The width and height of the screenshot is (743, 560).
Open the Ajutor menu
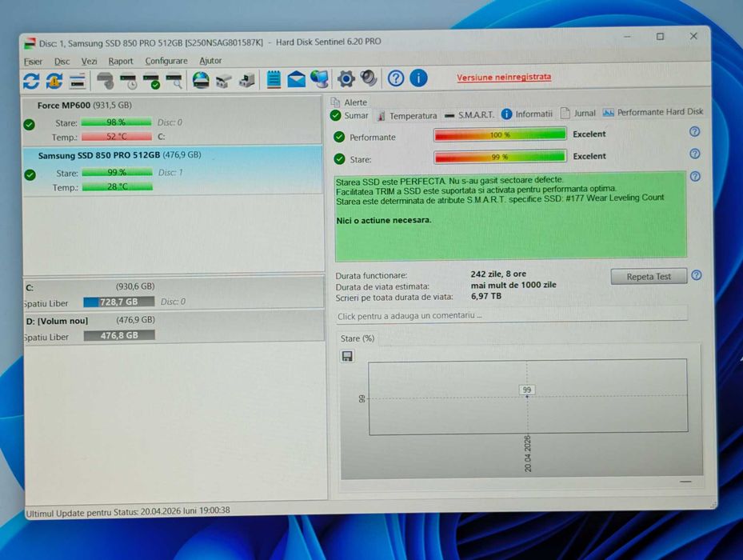click(210, 61)
